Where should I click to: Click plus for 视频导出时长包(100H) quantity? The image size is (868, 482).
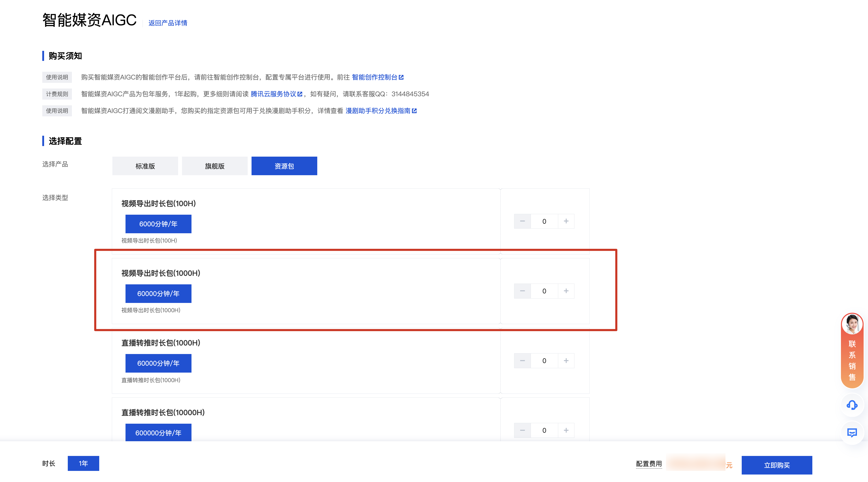pyautogui.click(x=566, y=221)
